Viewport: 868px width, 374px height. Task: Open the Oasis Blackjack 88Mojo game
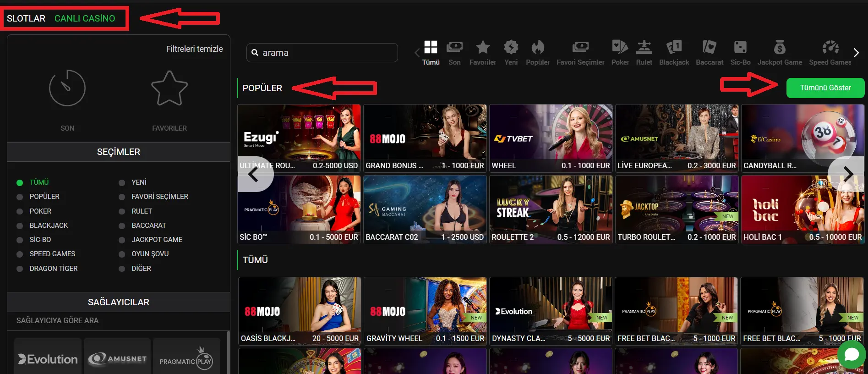click(x=300, y=311)
